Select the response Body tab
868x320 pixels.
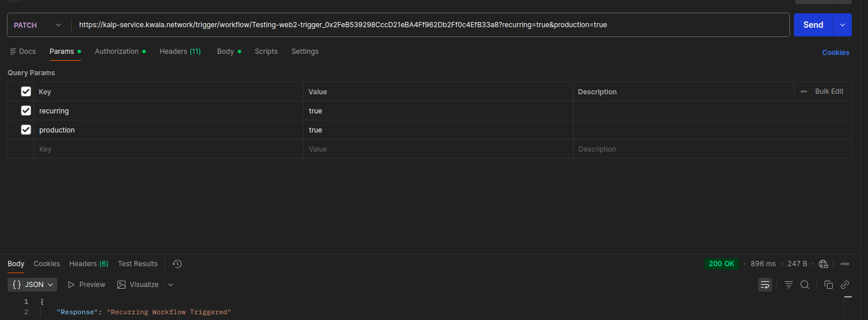click(16, 264)
